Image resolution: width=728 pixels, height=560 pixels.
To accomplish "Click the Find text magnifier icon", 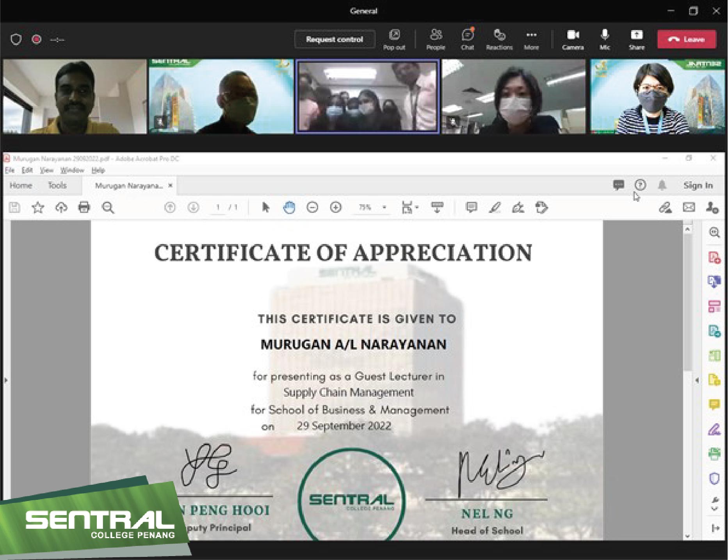I will point(108,207).
